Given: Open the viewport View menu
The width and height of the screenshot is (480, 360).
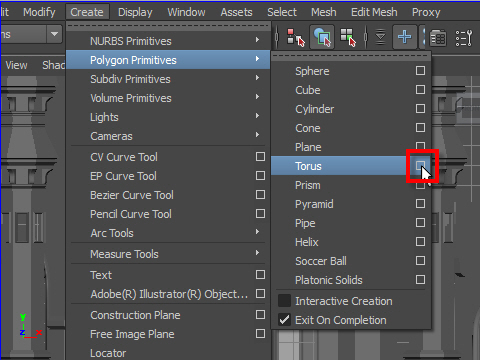Looking at the screenshot, I should click(16, 65).
